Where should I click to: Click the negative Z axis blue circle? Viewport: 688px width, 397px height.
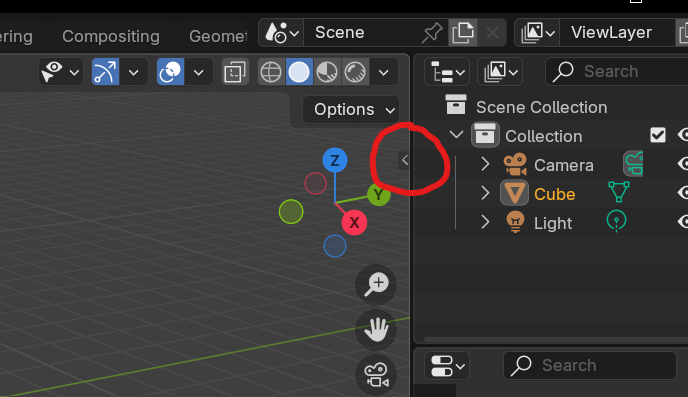pyautogui.click(x=335, y=246)
